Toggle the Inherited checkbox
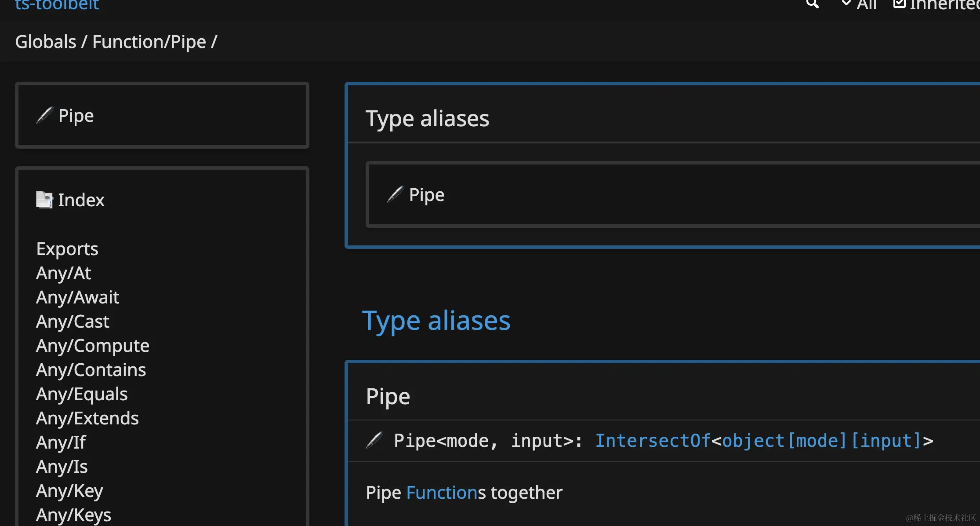Image resolution: width=980 pixels, height=526 pixels. click(x=899, y=4)
